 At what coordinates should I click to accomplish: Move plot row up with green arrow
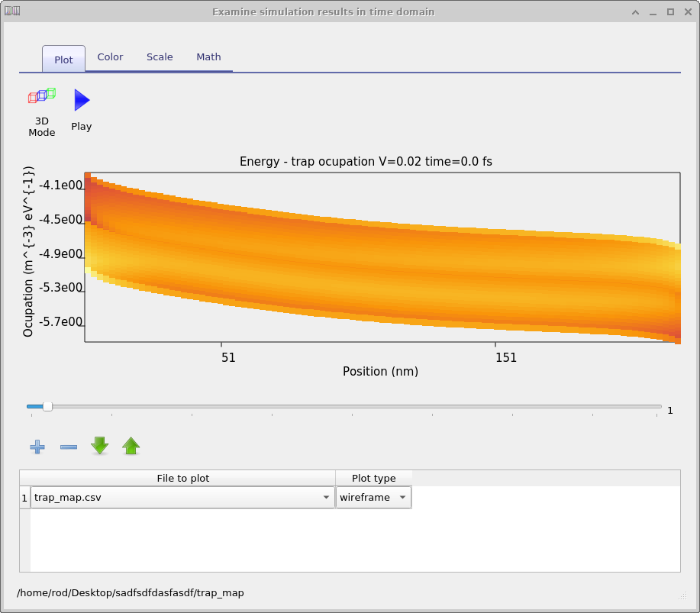pyautogui.click(x=131, y=446)
